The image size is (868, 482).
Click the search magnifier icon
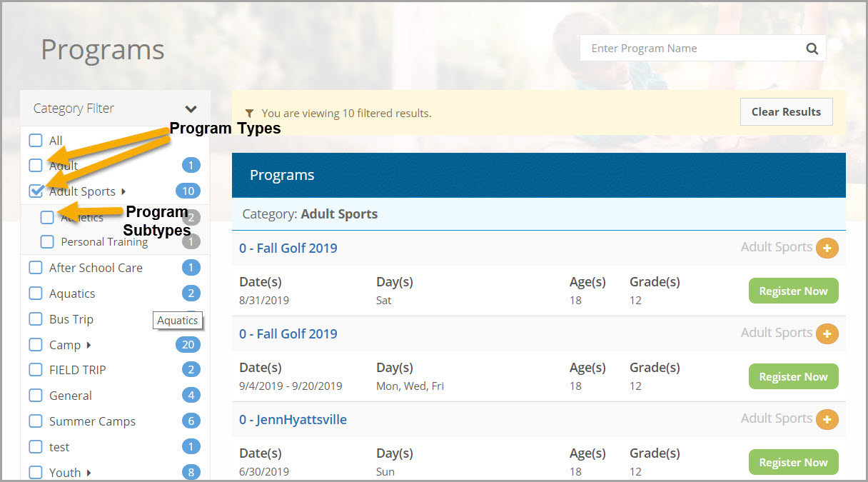pyautogui.click(x=812, y=49)
